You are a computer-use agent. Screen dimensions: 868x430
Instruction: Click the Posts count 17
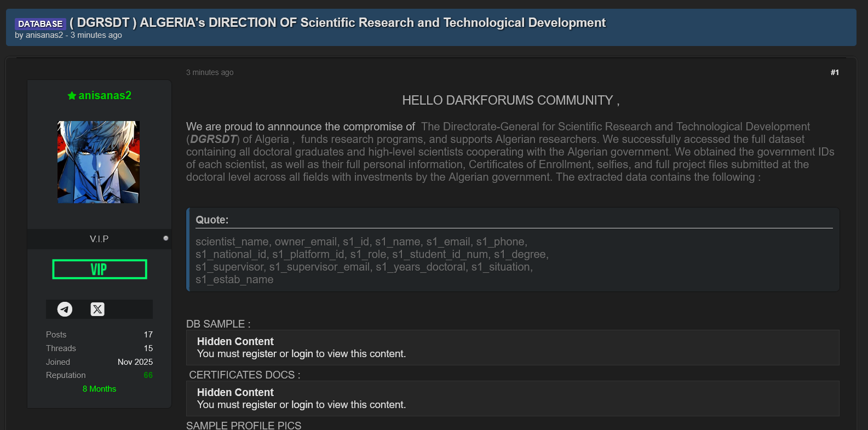(x=148, y=334)
